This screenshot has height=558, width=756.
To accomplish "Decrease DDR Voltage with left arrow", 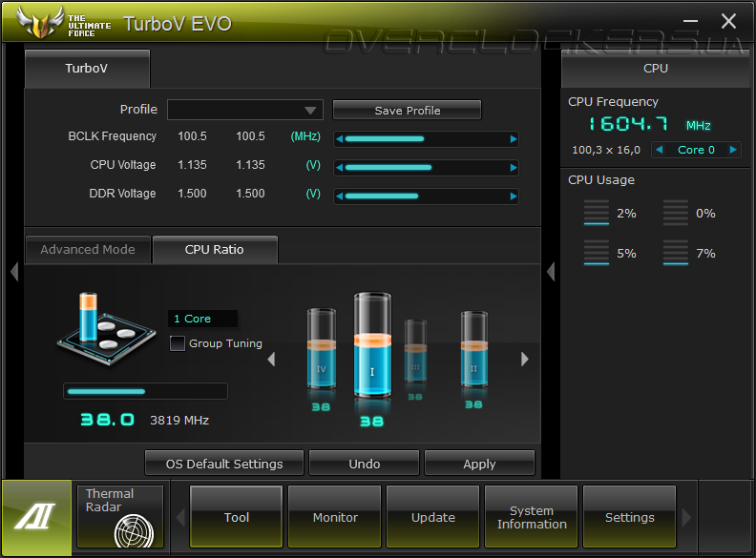I will [340, 196].
